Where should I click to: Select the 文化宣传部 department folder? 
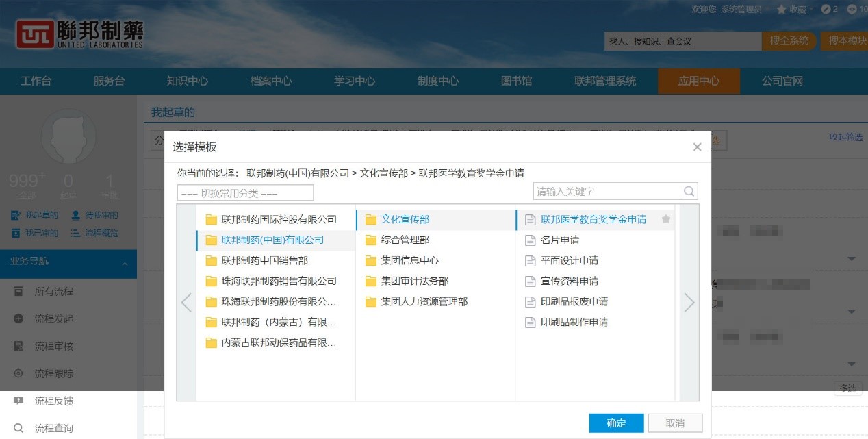[x=435, y=220]
